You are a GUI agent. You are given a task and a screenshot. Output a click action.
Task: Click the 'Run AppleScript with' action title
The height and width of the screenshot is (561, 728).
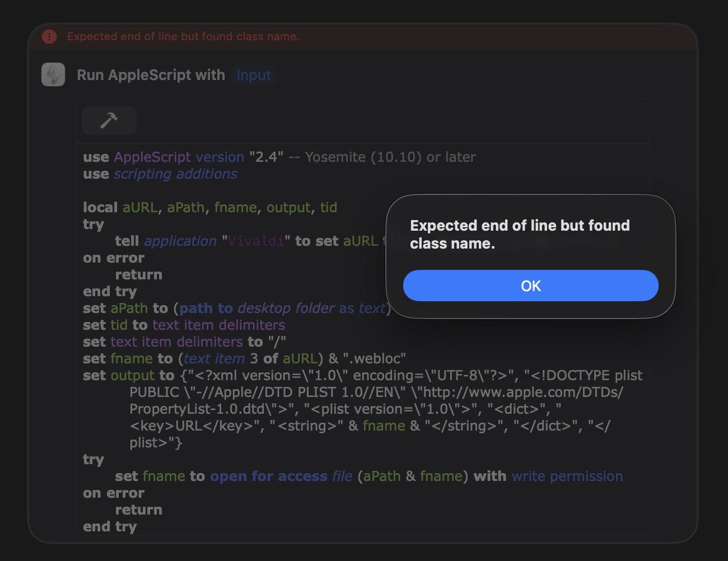(151, 75)
